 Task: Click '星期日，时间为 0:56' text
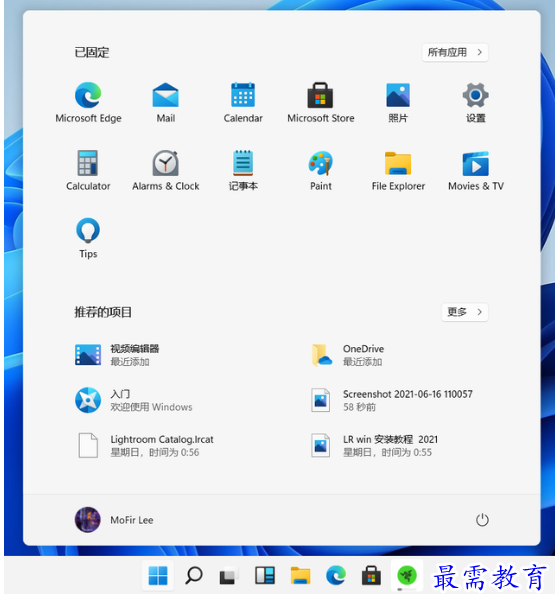click(x=155, y=452)
